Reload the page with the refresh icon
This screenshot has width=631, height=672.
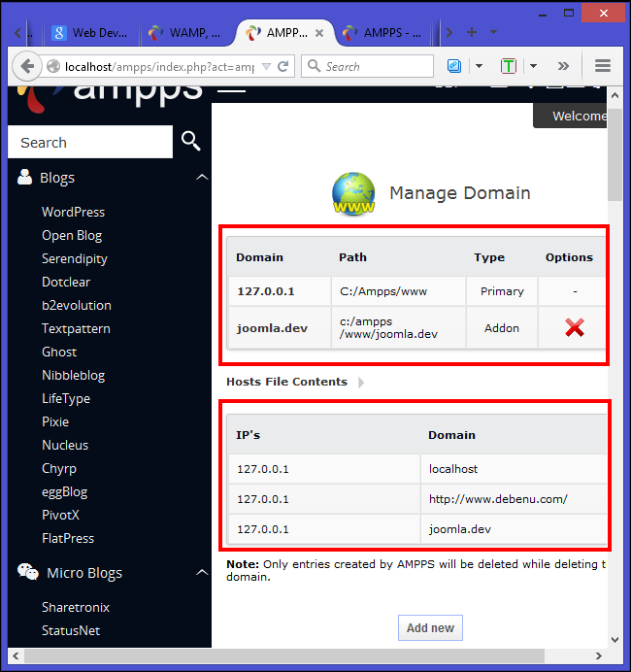[x=282, y=66]
